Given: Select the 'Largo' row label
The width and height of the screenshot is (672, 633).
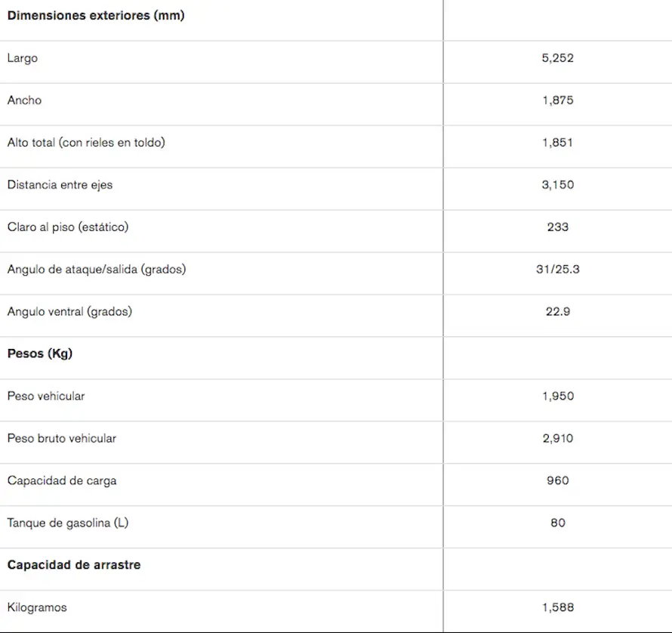Looking at the screenshot, I should [23, 58].
